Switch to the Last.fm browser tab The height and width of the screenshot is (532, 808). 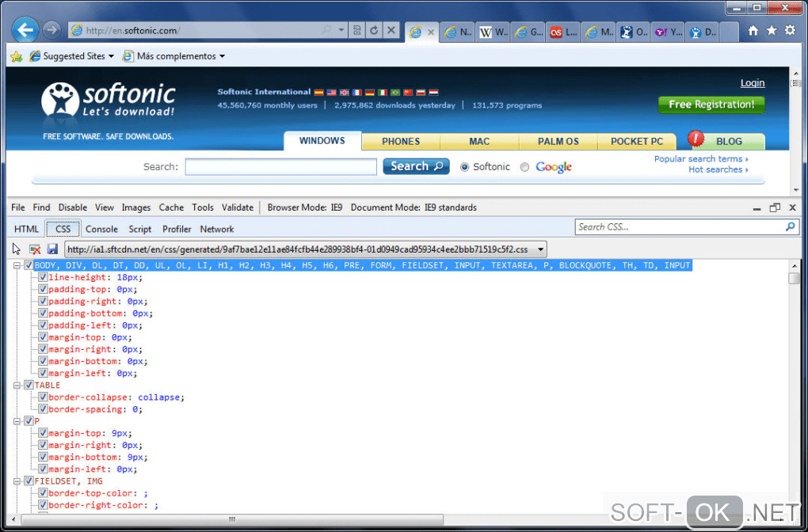coord(563,32)
